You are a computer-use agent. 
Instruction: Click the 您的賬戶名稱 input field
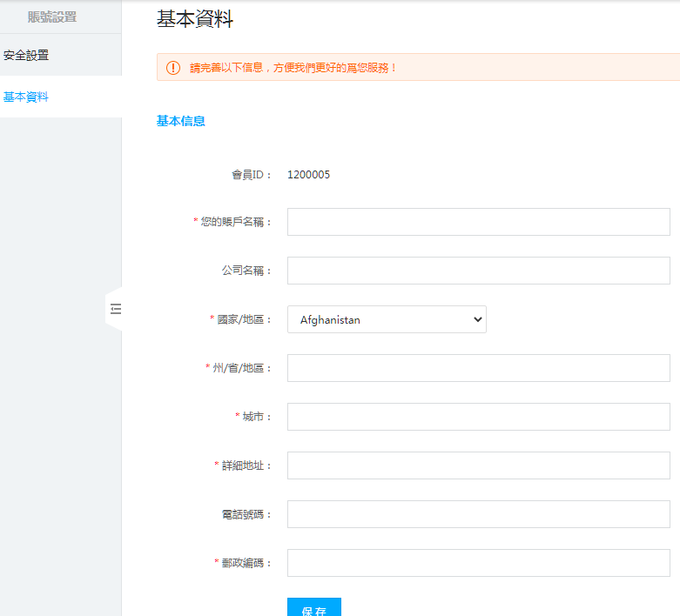point(479,222)
